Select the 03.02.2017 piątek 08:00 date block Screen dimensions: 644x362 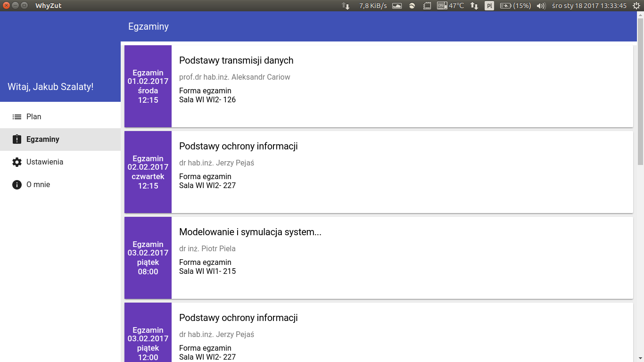point(148,258)
